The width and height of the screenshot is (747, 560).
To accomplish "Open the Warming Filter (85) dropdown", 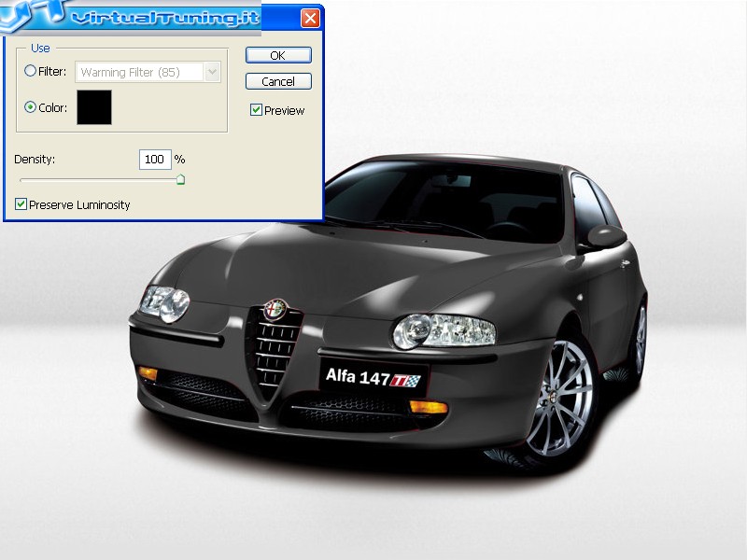I will [148, 72].
